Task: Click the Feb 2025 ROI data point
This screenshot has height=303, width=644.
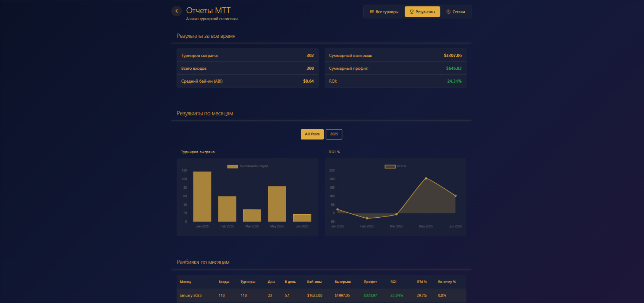Action: (x=367, y=218)
